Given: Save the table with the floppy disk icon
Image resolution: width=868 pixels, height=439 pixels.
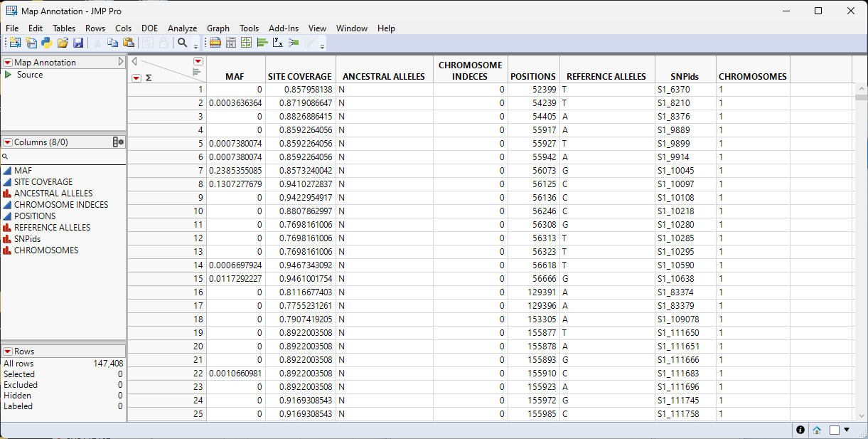Looking at the screenshot, I should [x=78, y=43].
